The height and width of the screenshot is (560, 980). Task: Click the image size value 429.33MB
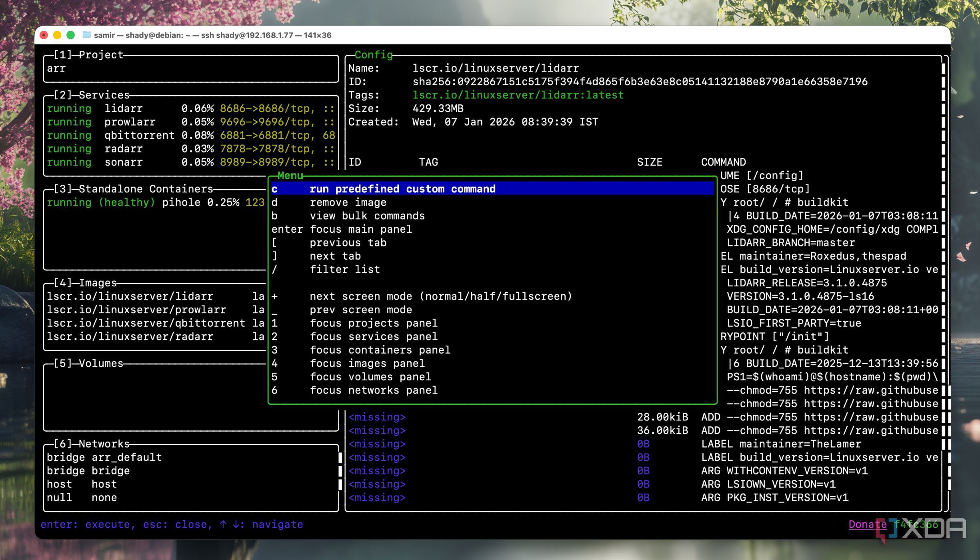click(x=438, y=108)
